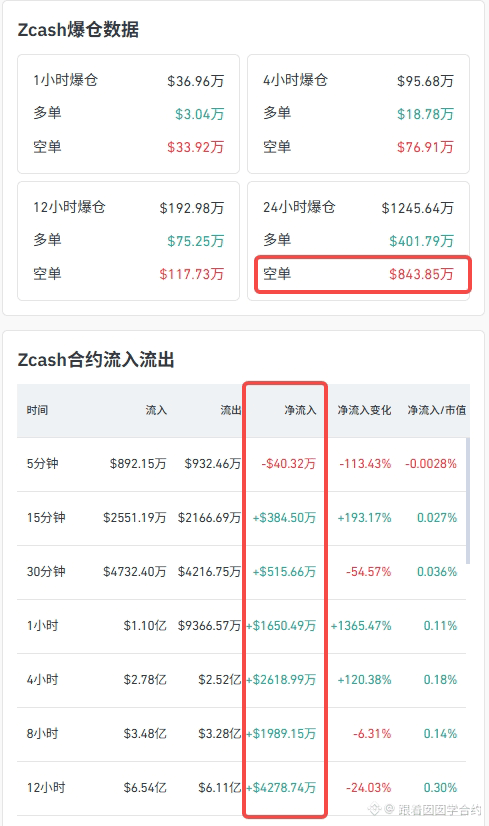
Task: Click the 24-hour total $1245.64万
Action: [x=417, y=208]
